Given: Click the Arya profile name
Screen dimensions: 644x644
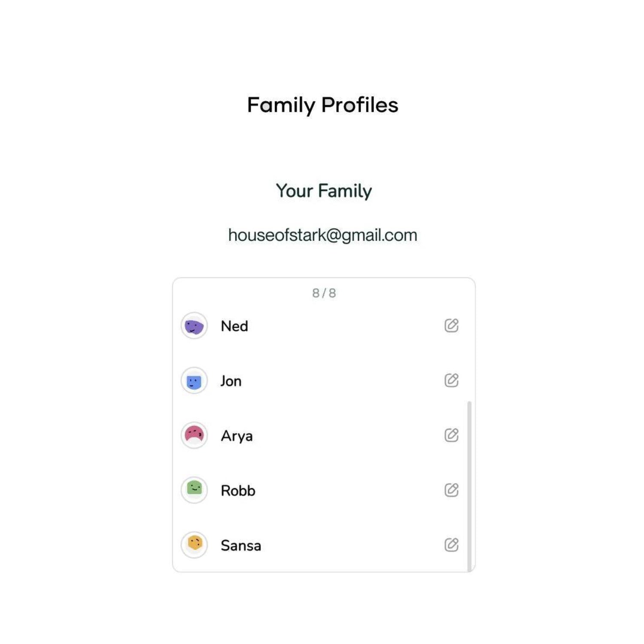Looking at the screenshot, I should coord(237,436).
